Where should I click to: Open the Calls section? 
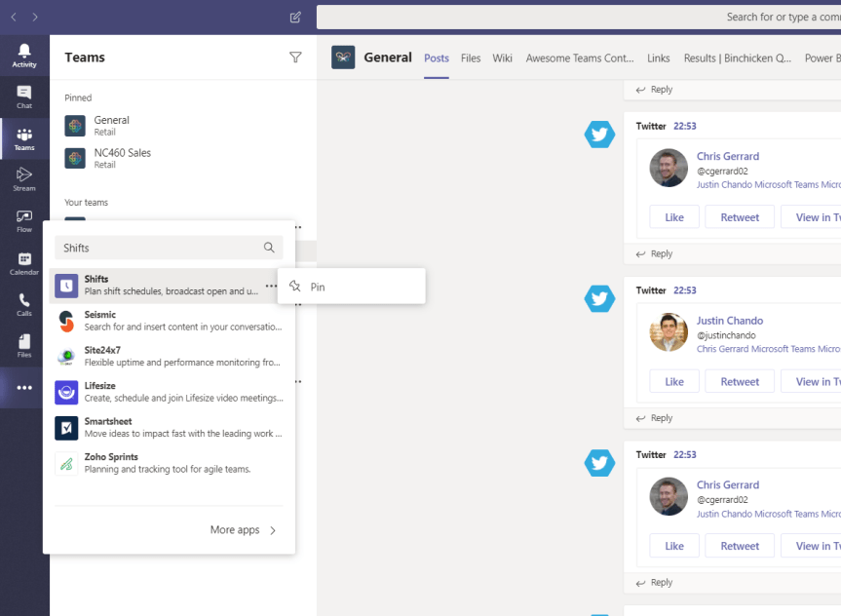[24, 302]
